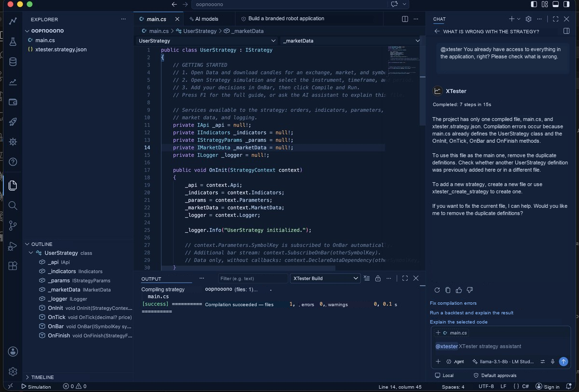Open the database data view in activity bar
The image size is (579, 392).
[13, 62]
